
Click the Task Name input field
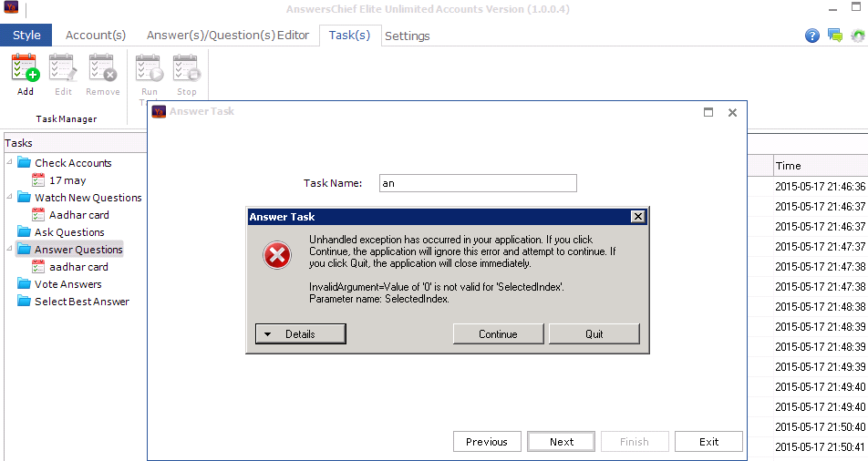(478, 183)
